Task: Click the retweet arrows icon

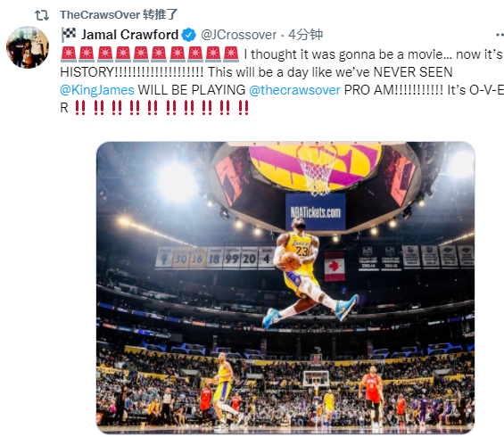Action: coord(42,15)
